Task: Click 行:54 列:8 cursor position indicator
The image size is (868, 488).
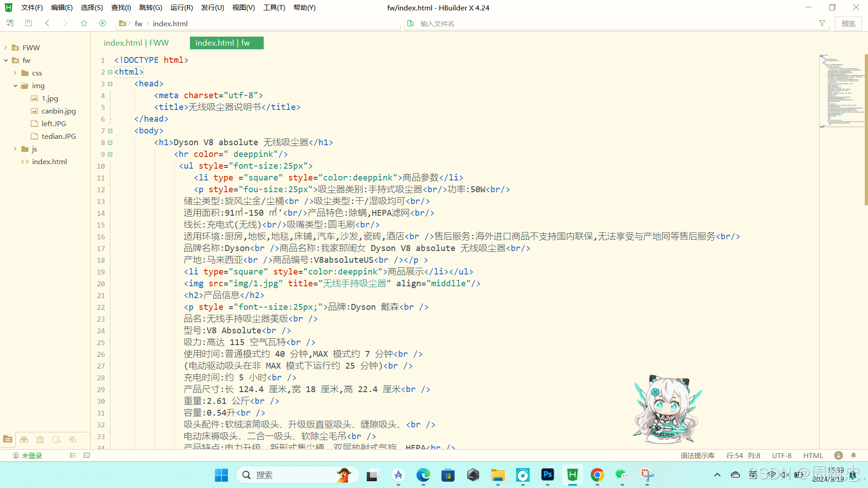Action: point(743,455)
